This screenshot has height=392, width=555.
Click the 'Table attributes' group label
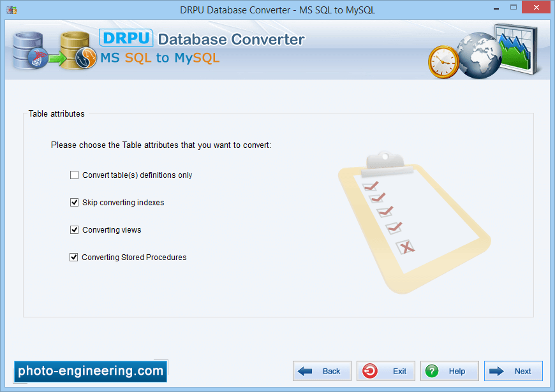[57, 114]
